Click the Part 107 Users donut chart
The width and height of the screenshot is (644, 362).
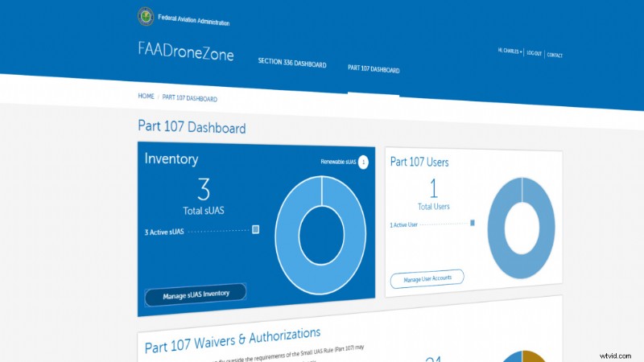pyautogui.click(x=522, y=228)
